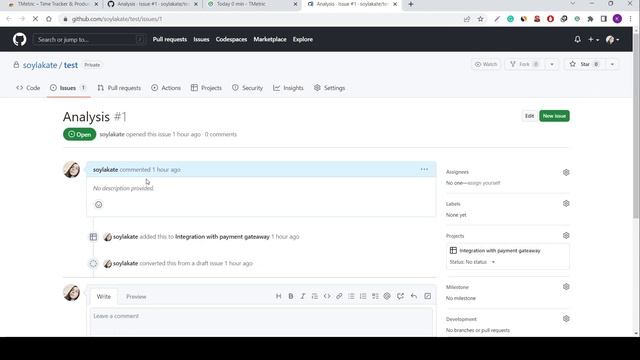This screenshot has height=360, width=640.
Task: Expand the Star lists dropdown arrow
Action: tap(612, 64)
